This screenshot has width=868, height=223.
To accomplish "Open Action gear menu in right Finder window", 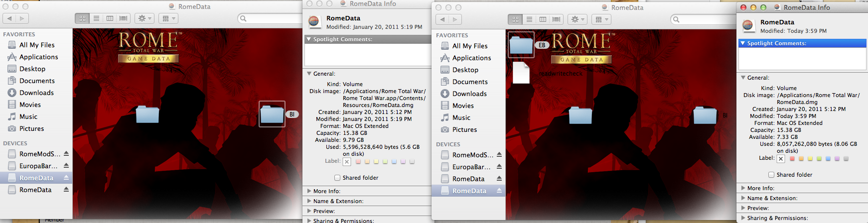I will (578, 19).
